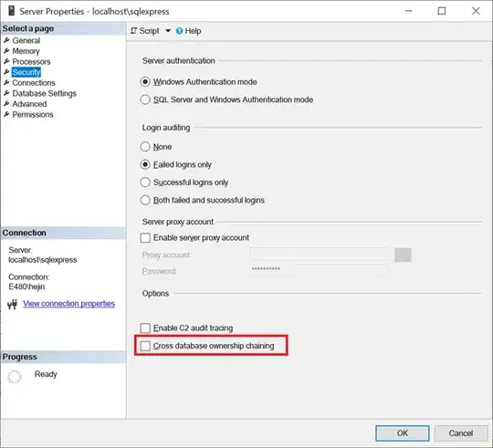Click the wrench icon beside General
The image size is (493, 448).
tap(6, 40)
